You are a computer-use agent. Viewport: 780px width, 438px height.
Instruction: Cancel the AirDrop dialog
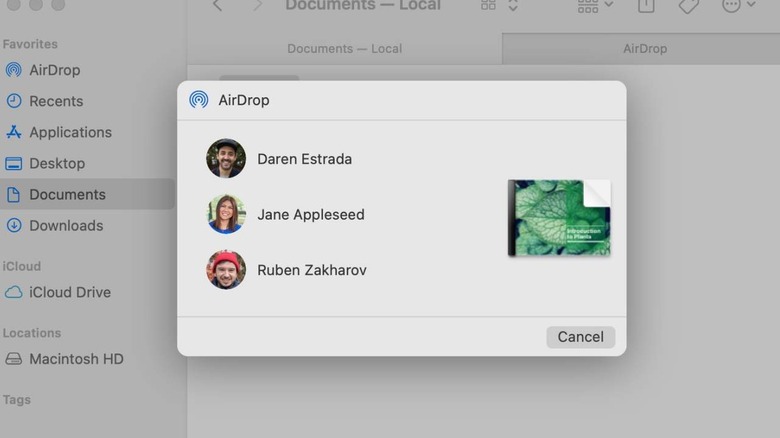[581, 337]
